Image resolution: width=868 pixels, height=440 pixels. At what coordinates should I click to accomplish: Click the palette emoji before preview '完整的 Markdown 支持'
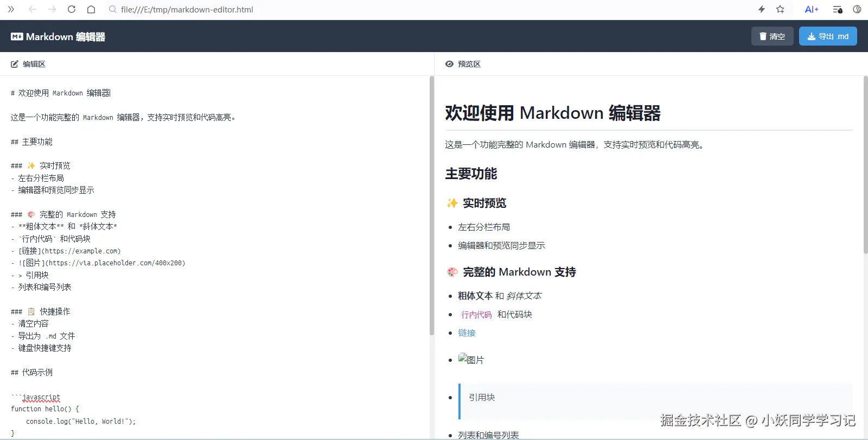[x=452, y=272]
